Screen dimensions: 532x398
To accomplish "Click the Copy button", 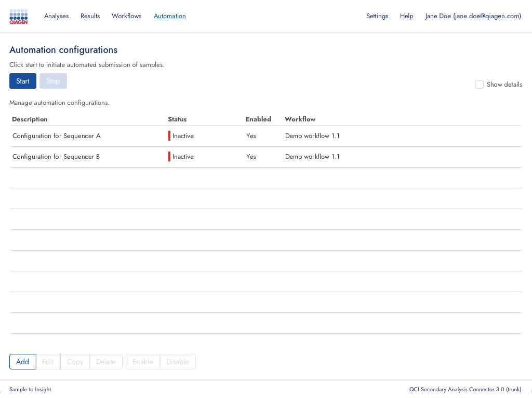I will pyautogui.click(x=75, y=362).
